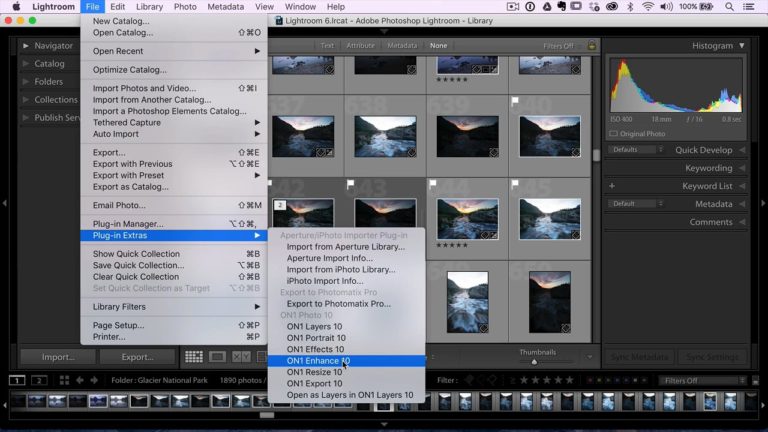Click the Histogram graph display

(x=676, y=86)
